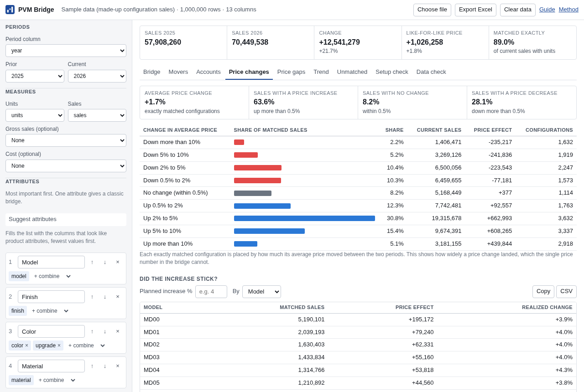The width and height of the screenshot is (584, 392).
Task: Remove the Model attribute
Action: (118, 262)
